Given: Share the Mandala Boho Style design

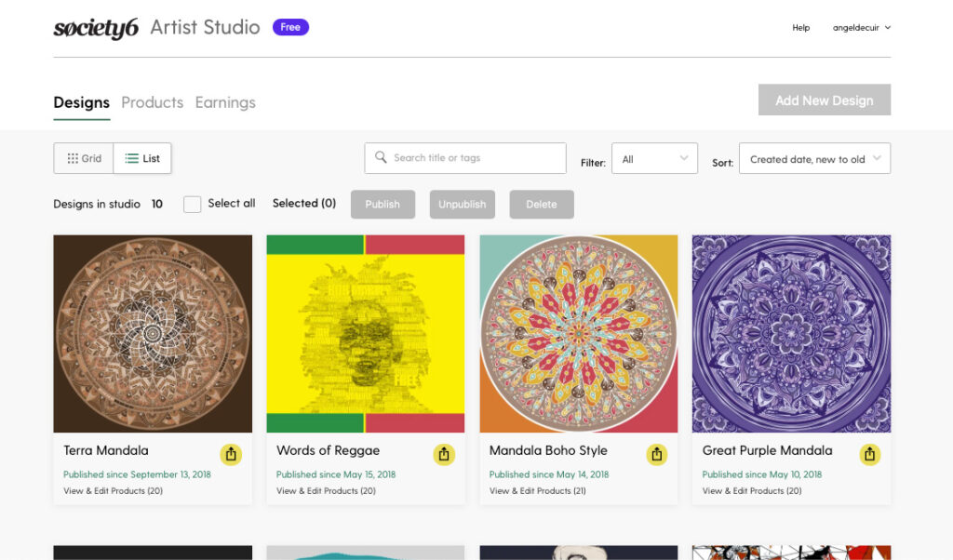Looking at the screenshot, I should pos(656,454).
